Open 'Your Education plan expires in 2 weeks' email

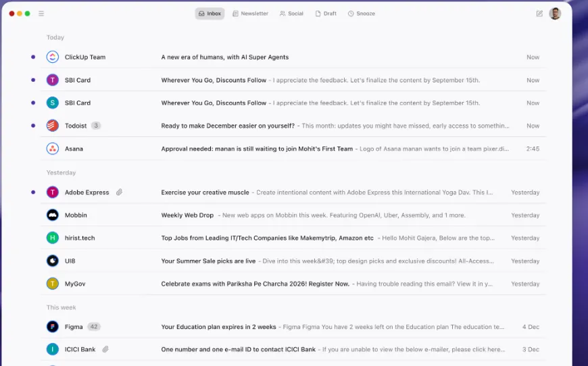click(218, 327)
